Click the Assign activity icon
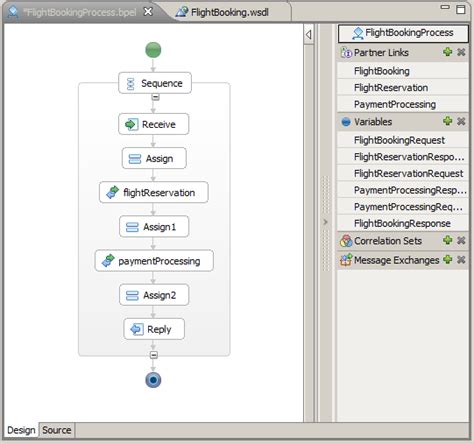Viewport: 474px width, 444px height. [x=135, y=159]
